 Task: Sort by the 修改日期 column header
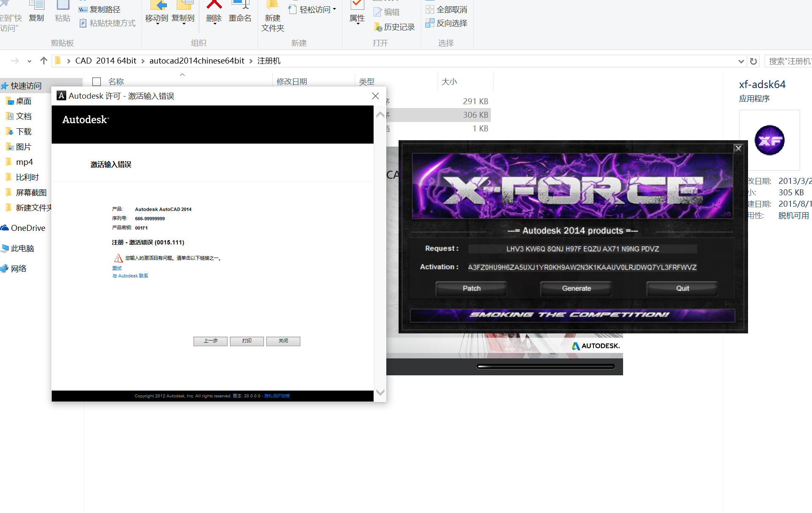[292, 81]
